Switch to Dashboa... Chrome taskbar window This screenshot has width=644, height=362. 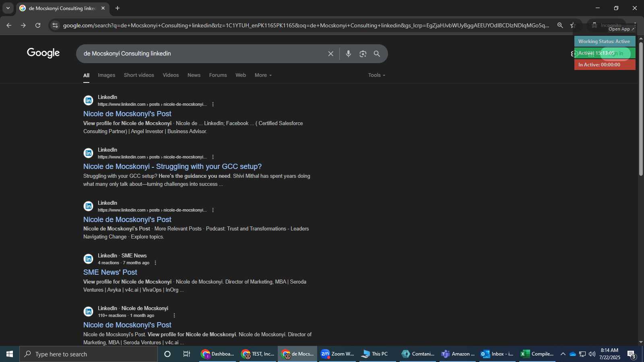218,354
